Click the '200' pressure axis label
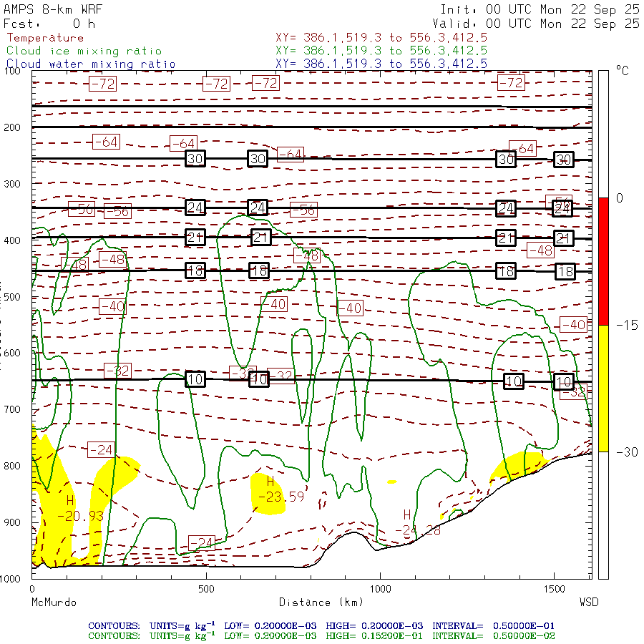The width and height of the screenshot is (644, 644). (12, 127)
